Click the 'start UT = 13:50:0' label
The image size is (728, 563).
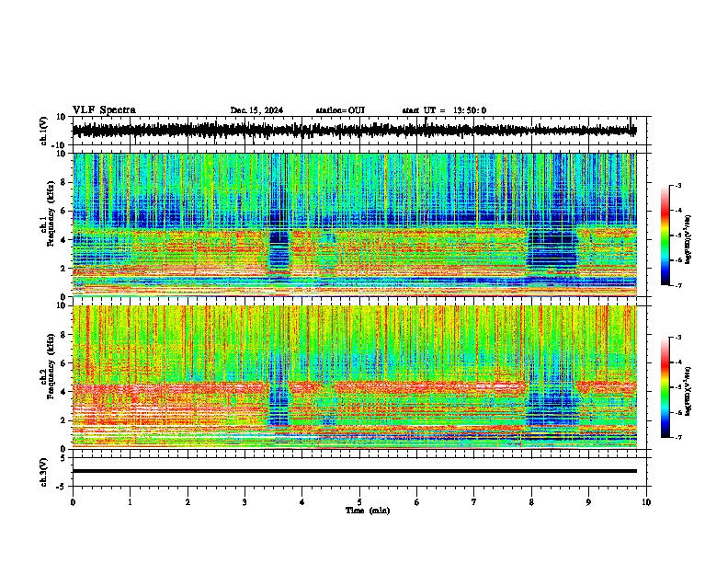coord(444,110)
